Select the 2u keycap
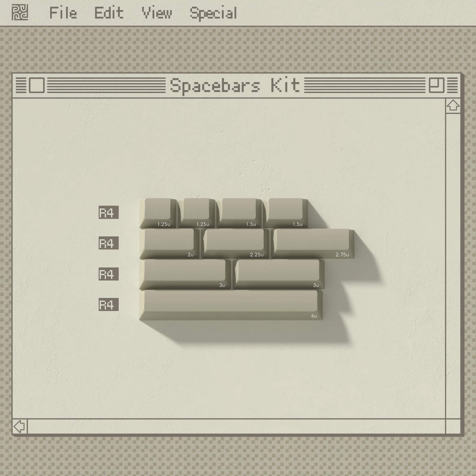 click(169, 244)
